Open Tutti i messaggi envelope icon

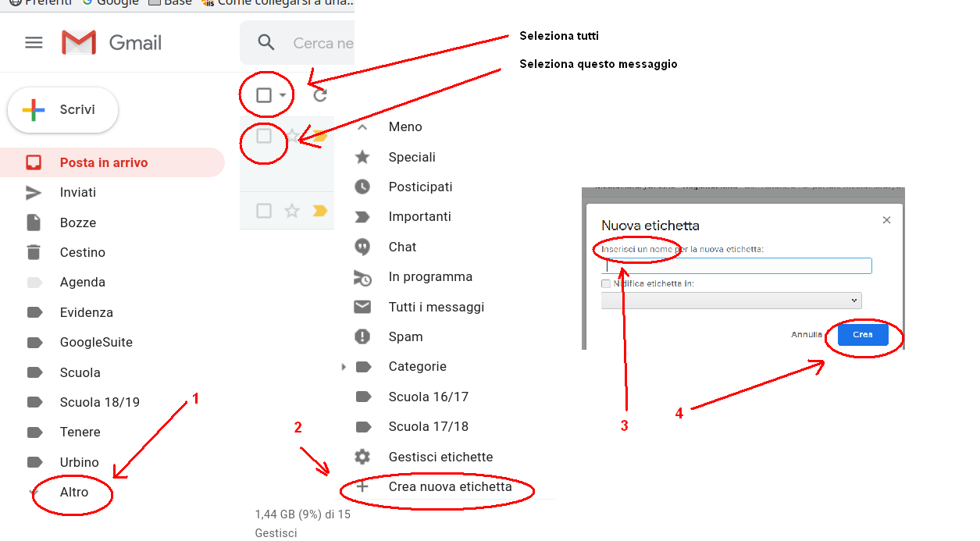[362, 307]
